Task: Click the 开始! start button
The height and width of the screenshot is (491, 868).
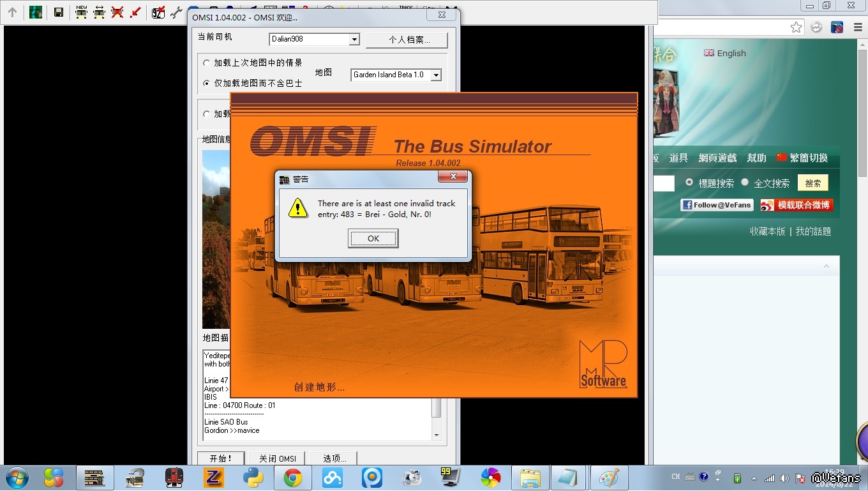Action: 221,458
